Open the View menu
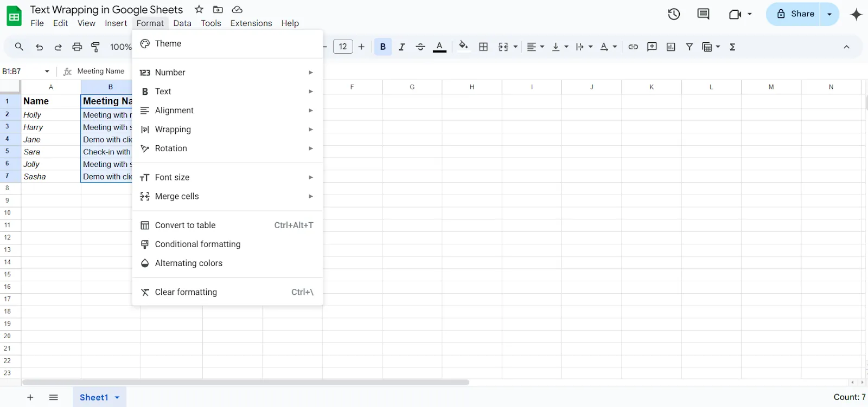This screenshot has height=407, width=868. pos(86,23)
